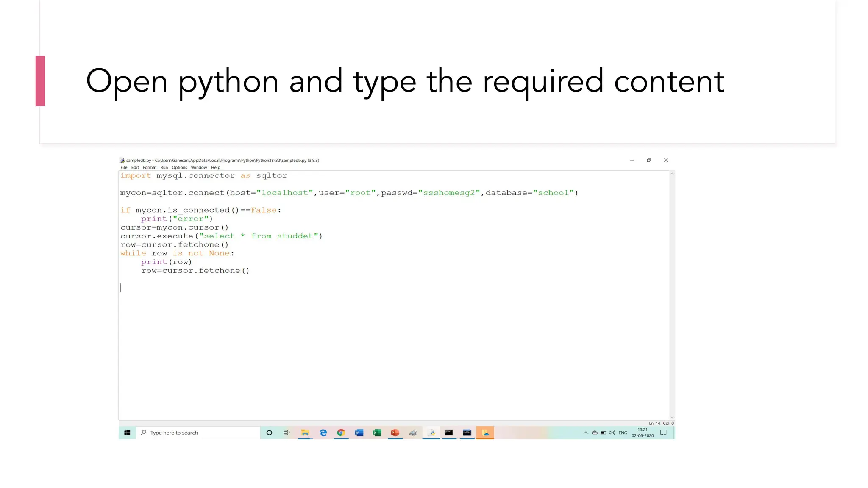
Task: Click the OneDrive cloud tray icon
Action: 595,433
